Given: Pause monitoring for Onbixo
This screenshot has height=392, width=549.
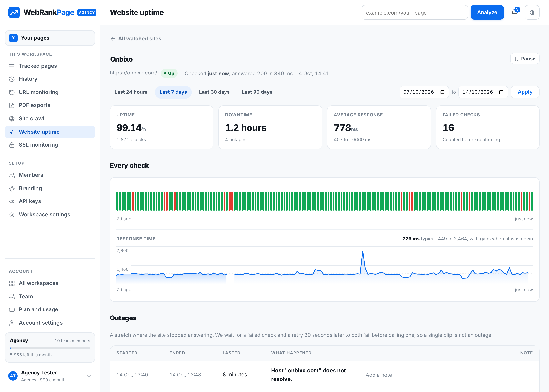Looking at the screenshot, I should click(x=525, y=59).
